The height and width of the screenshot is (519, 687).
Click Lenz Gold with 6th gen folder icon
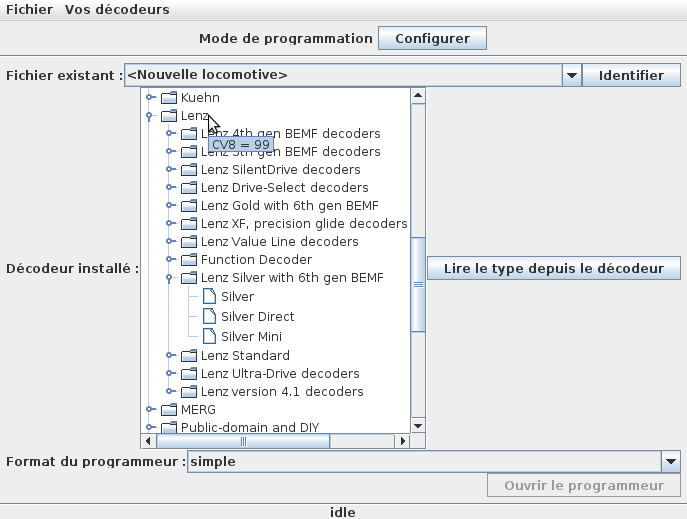point(189,205)
